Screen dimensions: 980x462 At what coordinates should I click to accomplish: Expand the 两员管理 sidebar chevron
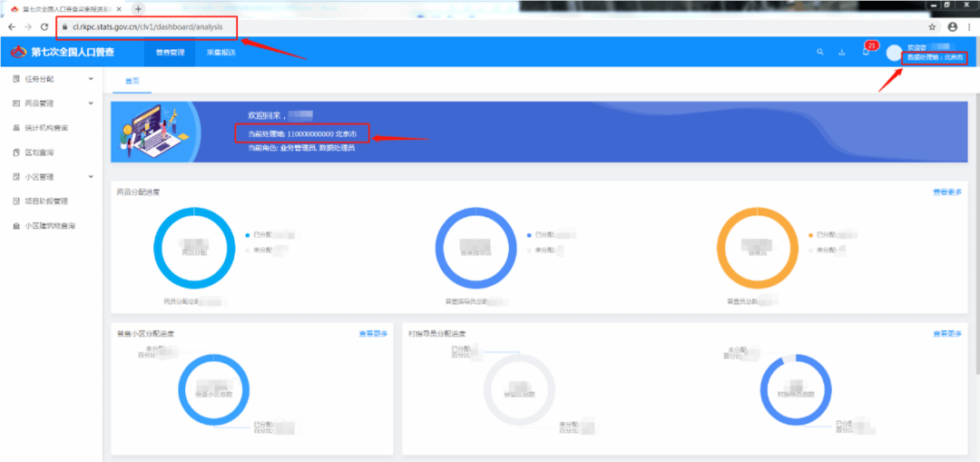[x=92, y=103]
